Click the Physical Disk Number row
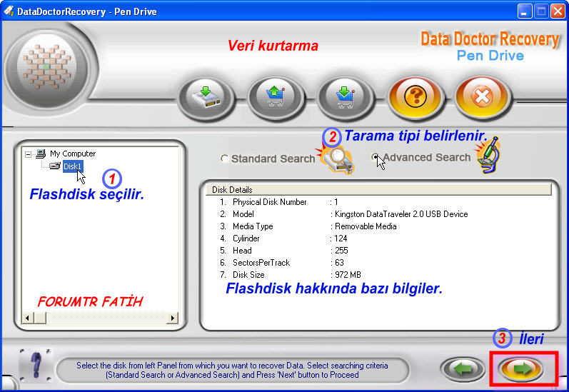The image size is (569, 392). (x=278, y=202)
